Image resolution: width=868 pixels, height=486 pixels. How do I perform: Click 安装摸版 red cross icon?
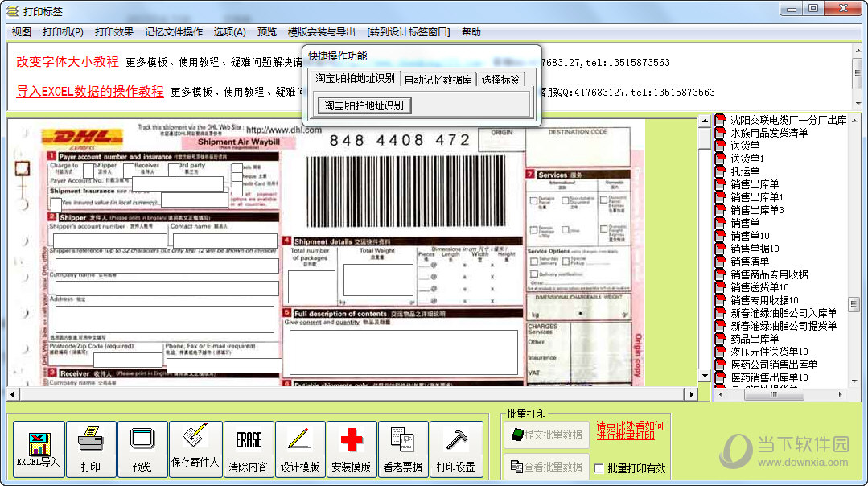352,449
